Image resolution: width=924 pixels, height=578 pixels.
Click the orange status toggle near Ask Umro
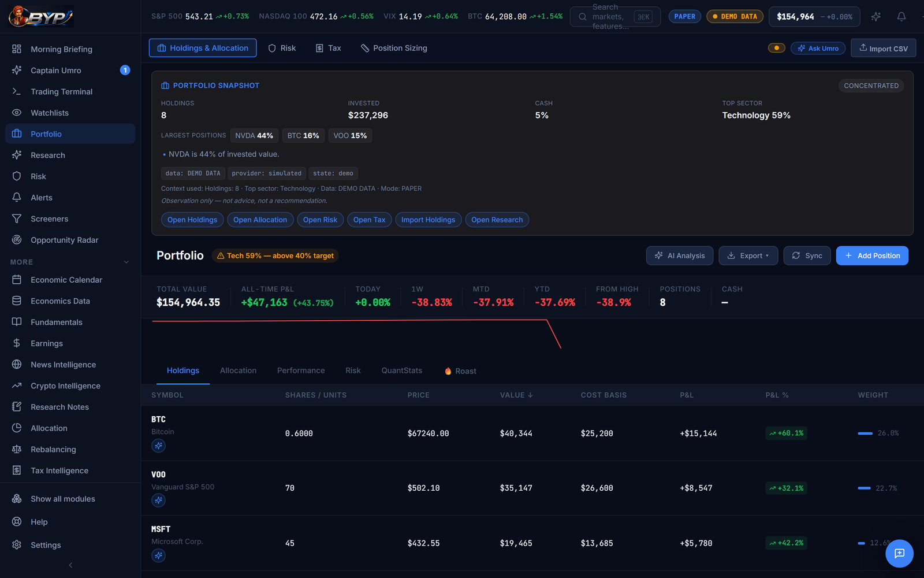pyautogui.click(x=776, y=48)
